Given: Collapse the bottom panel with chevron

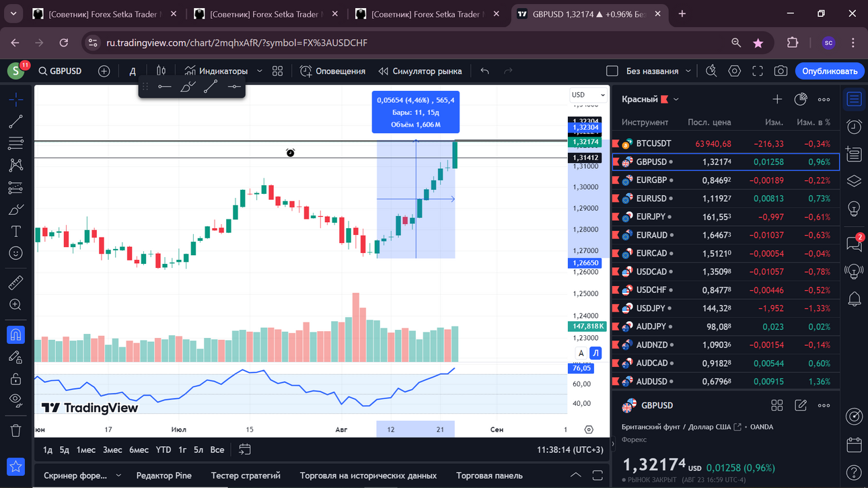Looking at the screenshot, I should click(575, 475).
